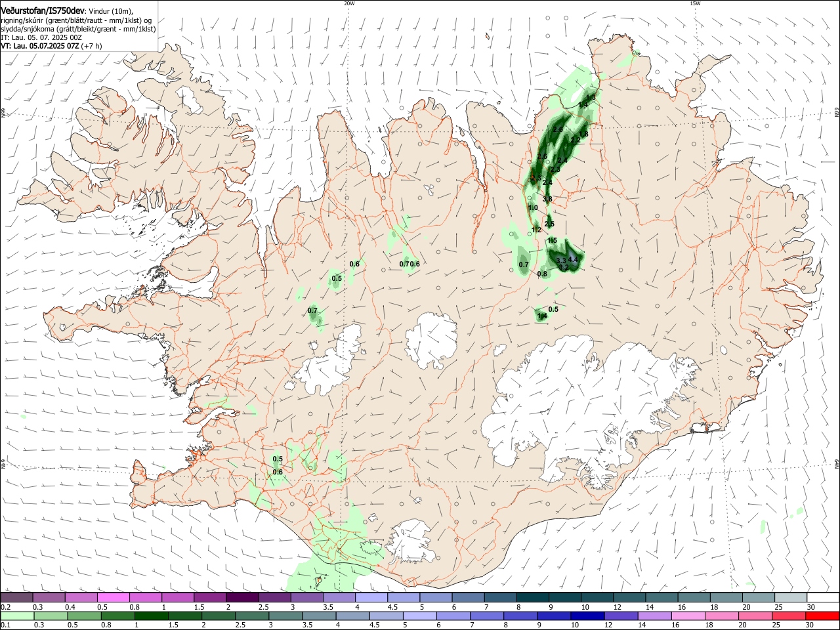Viewport: 840px width, 630px height.
Task: Click the top legend row swatch labeled 0.2
Action: tap(16, 597)
